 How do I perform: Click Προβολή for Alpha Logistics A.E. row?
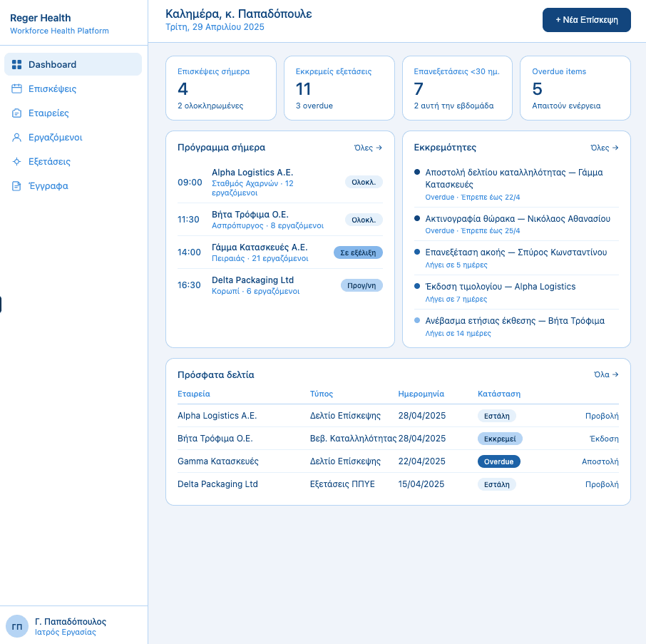coord(601,416)
